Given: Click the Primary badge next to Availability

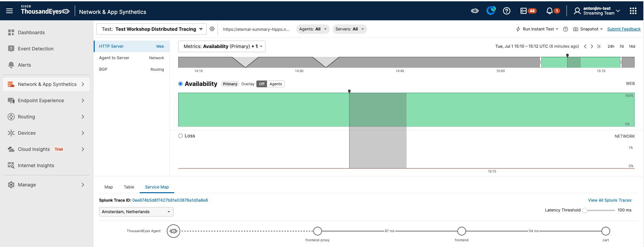Looking at the screenshot, I should tap(230, 84).
